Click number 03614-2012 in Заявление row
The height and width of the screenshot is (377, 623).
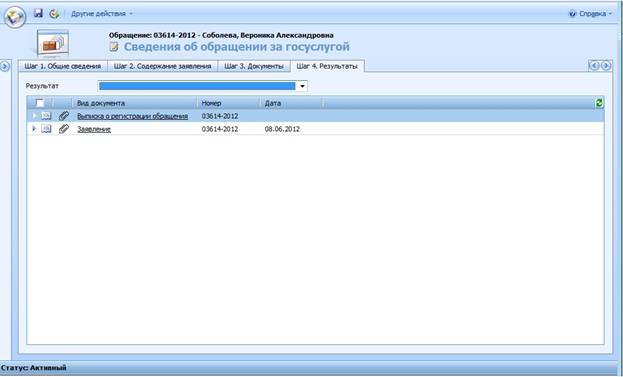[x=220, y=129]
